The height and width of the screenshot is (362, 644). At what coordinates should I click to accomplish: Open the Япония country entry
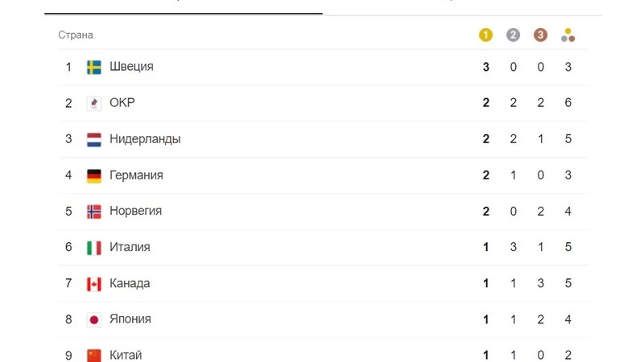tap(130, 319)
